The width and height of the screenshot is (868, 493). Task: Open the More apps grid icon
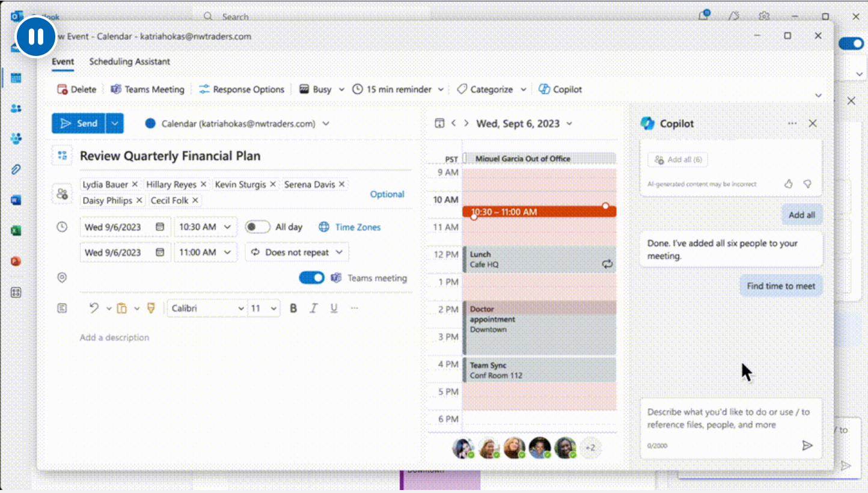16,293
